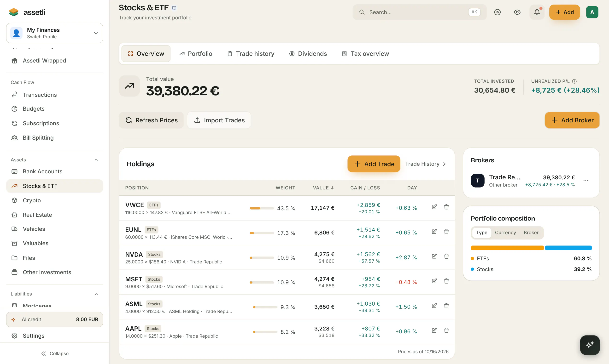609x364 pixels.
Task: Click the orange ETFs composition bar
Action: (x=507, y=248)
